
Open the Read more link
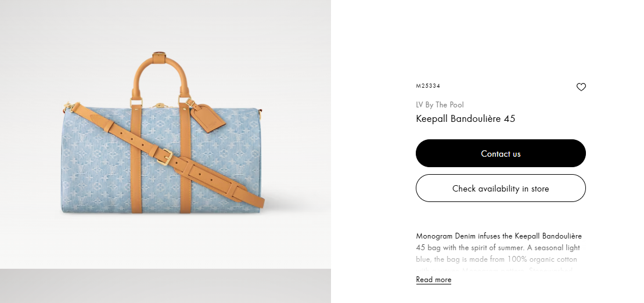pos(433,280)
